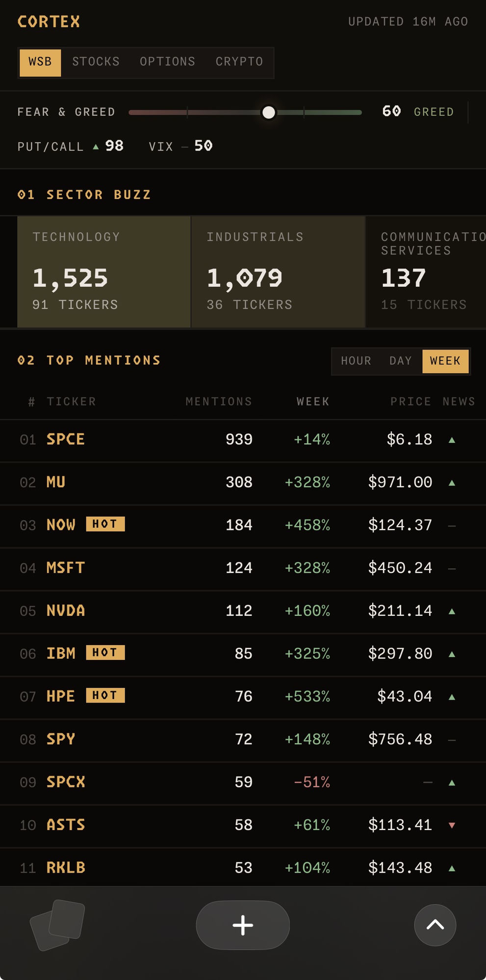Open the Industrials sector card

[x=279, y=272]
